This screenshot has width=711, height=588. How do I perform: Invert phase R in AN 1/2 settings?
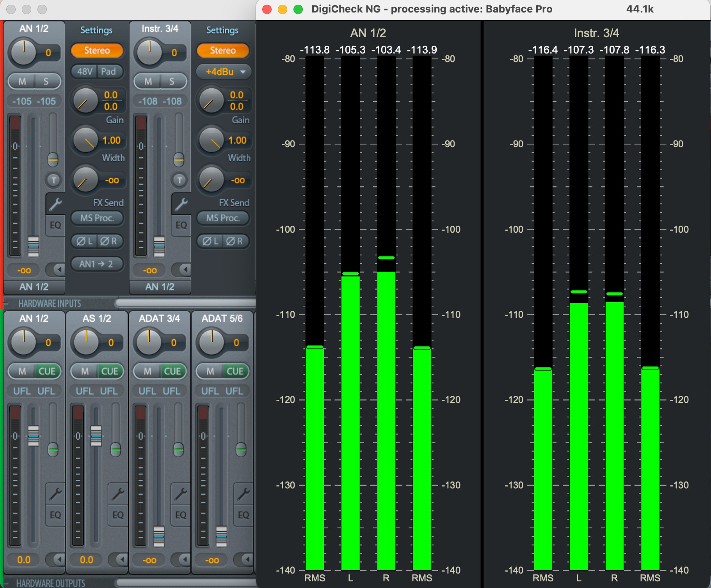coord(110,241)
